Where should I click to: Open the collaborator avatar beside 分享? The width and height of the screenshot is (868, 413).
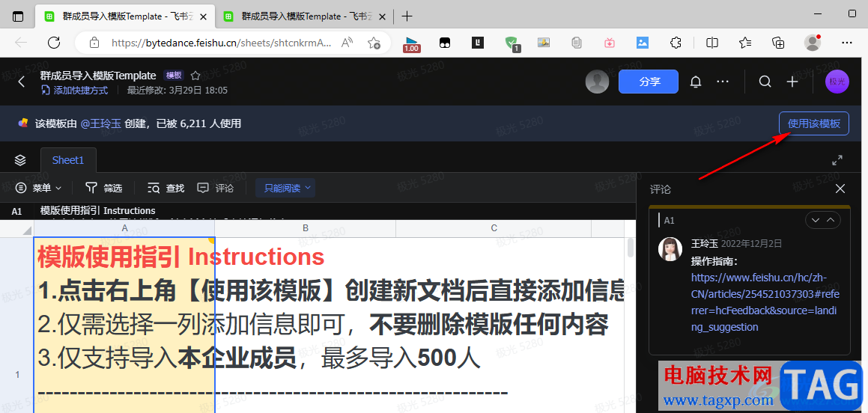(x=598, y=82)
